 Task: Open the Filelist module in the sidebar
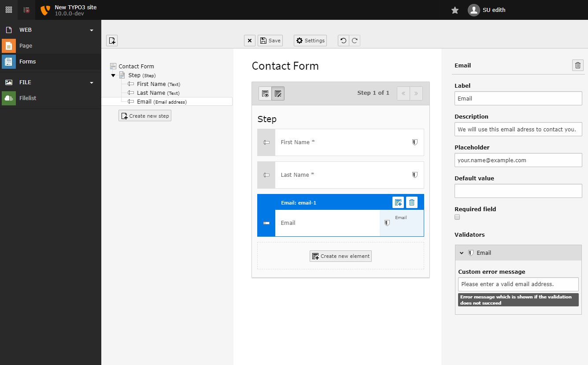coord(28,98)
